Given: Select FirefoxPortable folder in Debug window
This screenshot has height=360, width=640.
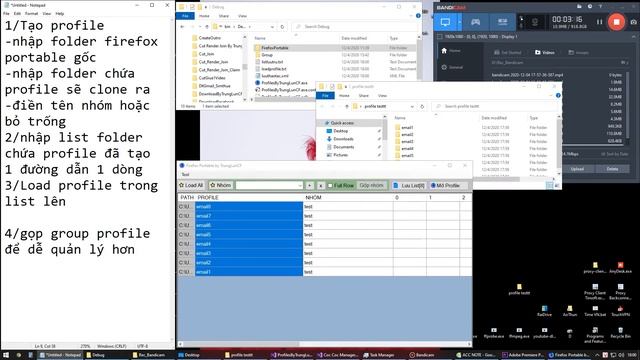Looking at the screenshot, I should click(x=275, y=48).
